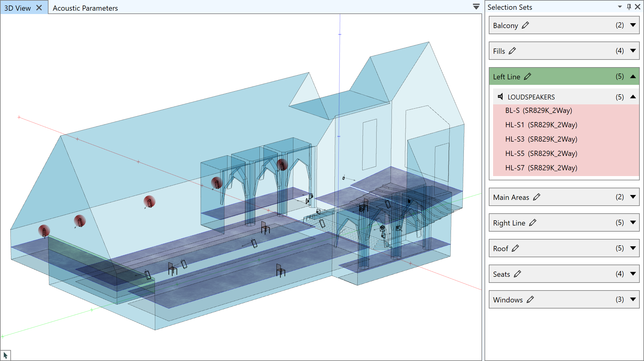Close the 3D View tab
644x361 pixels.
click(x=39, y=8)
